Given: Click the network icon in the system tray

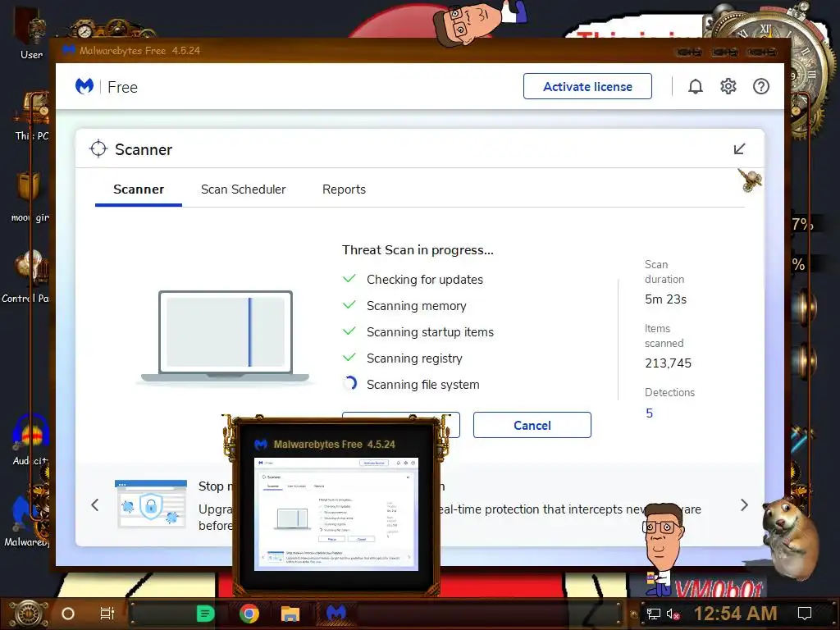Looking at the screenshot, I should click(653, 614).
